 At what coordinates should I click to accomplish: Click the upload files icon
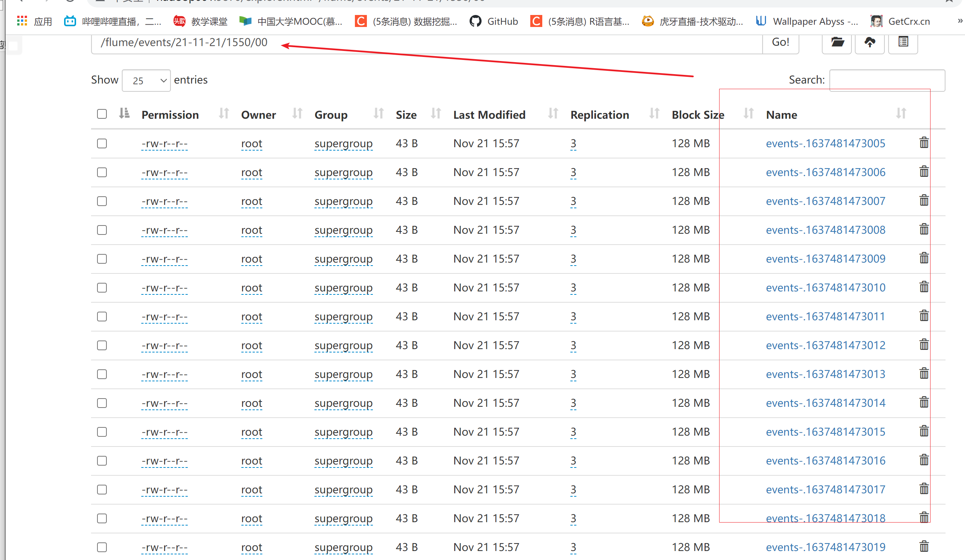click(870, 42)
